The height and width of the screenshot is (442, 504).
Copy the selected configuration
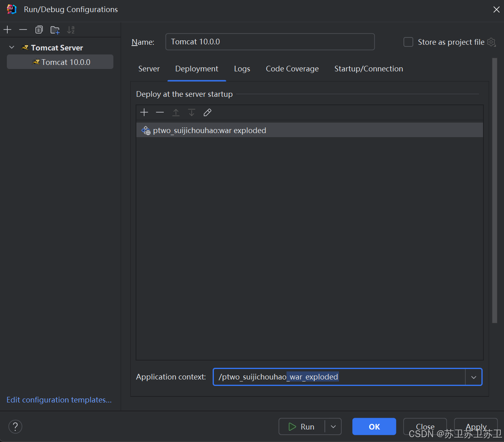[39, 30]
